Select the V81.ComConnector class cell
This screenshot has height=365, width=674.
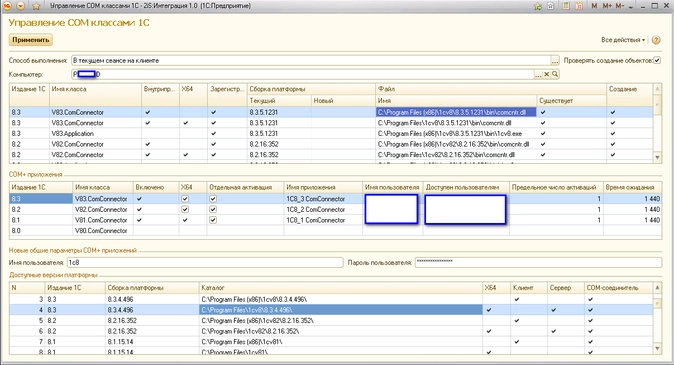click(102, 220)
